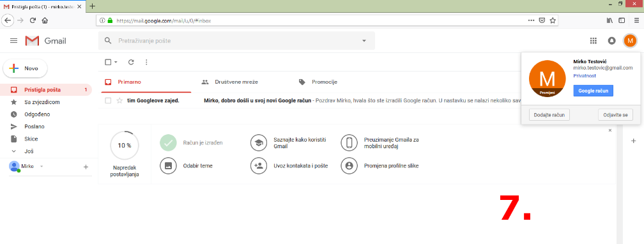Screen dimensions: 644x244
Task: Star the Google team email
Action: (x=119, y=101)
